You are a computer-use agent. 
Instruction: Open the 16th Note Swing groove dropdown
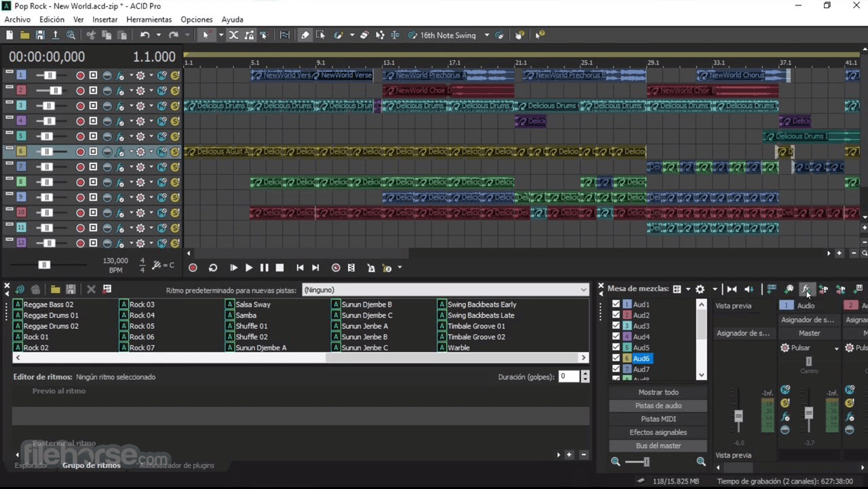pyautogui.click(x=487, y=35)
